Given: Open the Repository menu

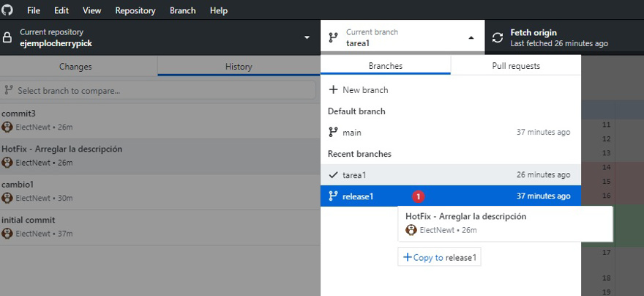Looking at the screenshot, I should click(135, 11).
